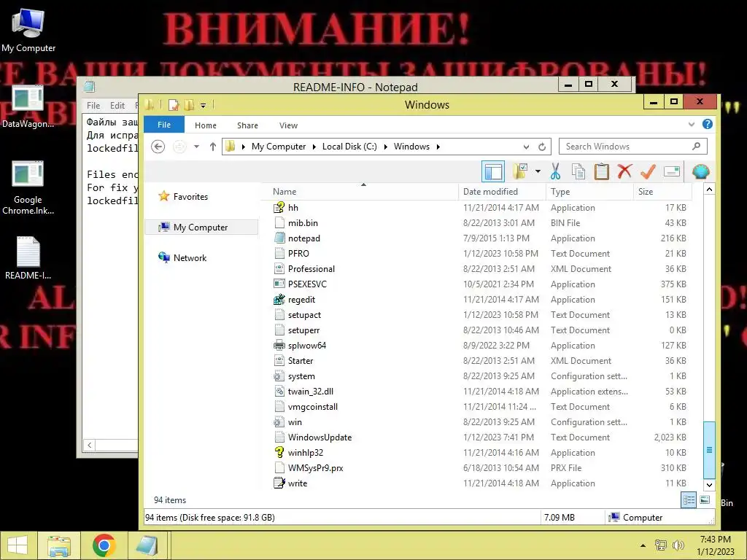Click the red X Delete icon
Viewport: 747px width, 560px height.
624,171
